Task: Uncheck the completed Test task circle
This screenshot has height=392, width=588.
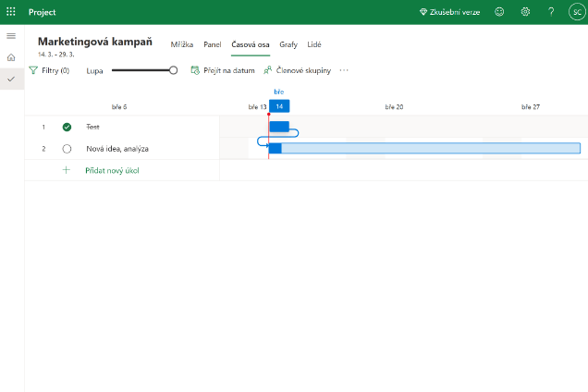Action: point(67,127)
